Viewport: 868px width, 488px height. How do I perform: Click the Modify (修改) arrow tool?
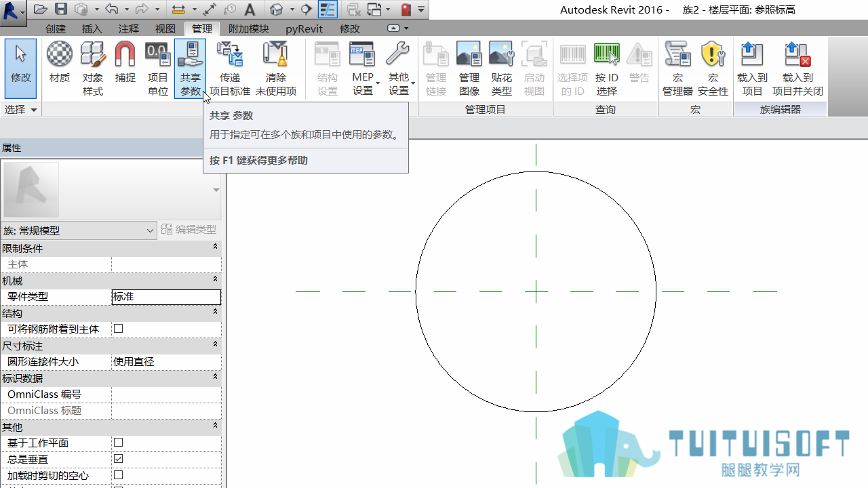(21, 68)
